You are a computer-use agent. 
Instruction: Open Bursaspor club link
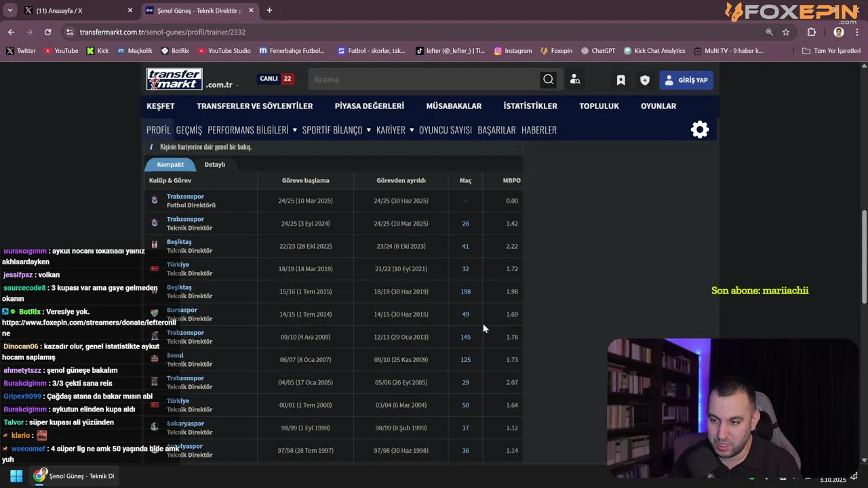[x=182, y=310]
